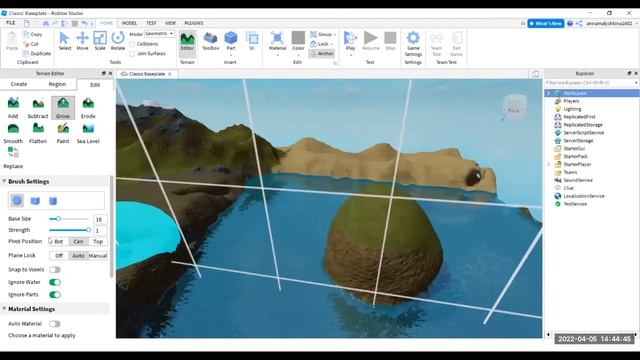Click the Explorer filter workspace field
The image size is (640, 360).
(591, 83)
